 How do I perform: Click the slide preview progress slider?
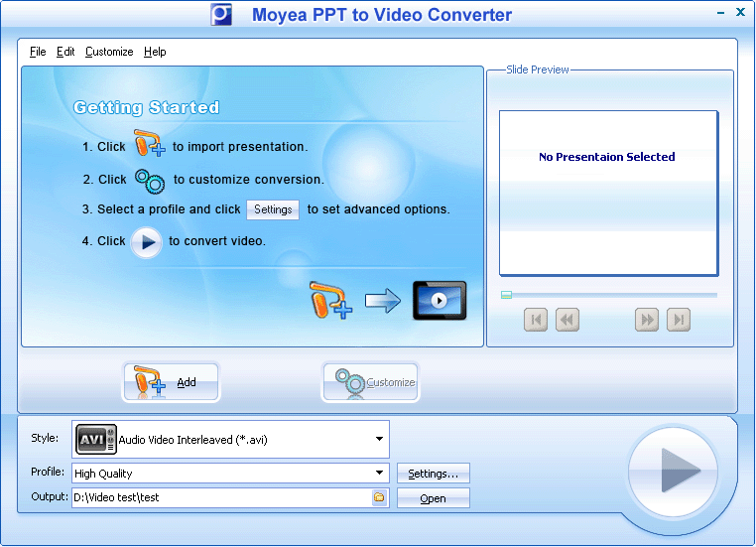tap(609, 295)
